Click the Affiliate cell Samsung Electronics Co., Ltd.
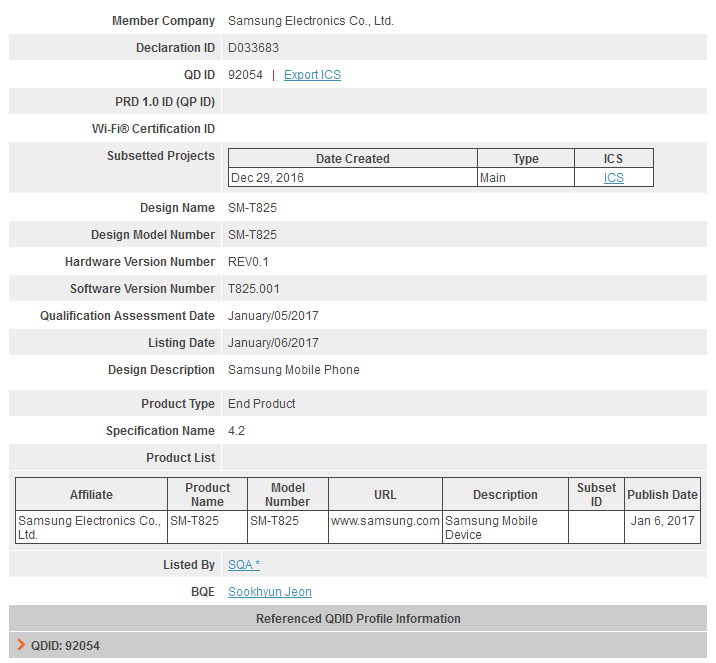Screen dimensions: 716x663 [x=90, y=527]
